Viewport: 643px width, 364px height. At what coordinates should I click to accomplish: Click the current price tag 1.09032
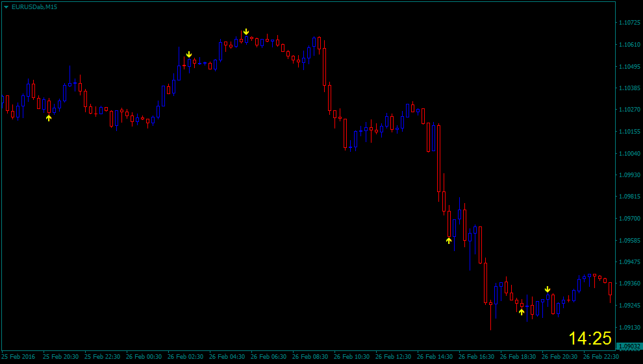click(629, 346)
